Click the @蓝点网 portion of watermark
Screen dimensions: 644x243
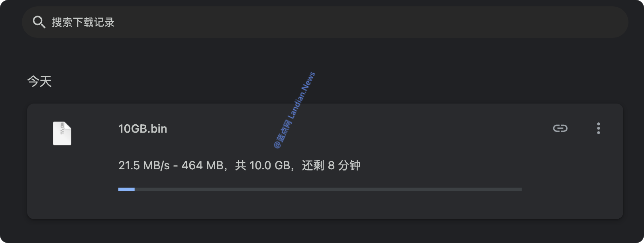pyautogui.click(x=283, y=134)
